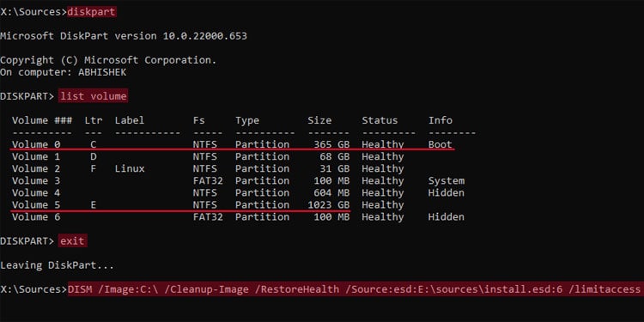Click the 'Volume 6' row label
The image size is (644, 322).
tap(36, 217)
